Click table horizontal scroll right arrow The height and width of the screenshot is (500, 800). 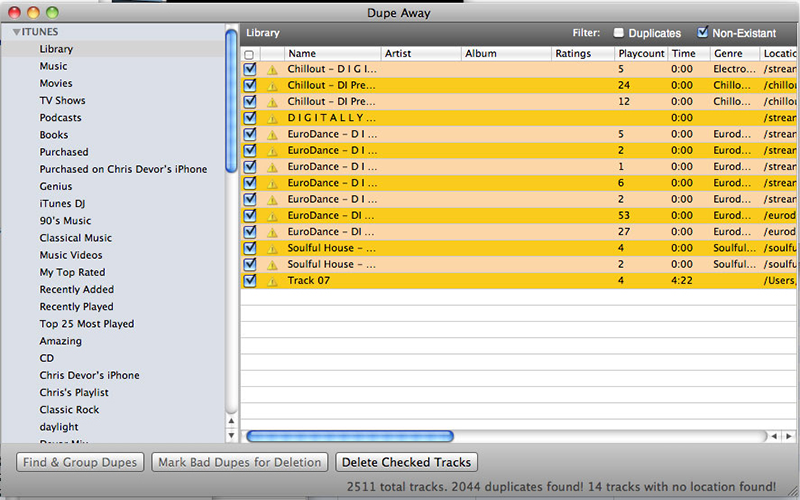point(789,436)
